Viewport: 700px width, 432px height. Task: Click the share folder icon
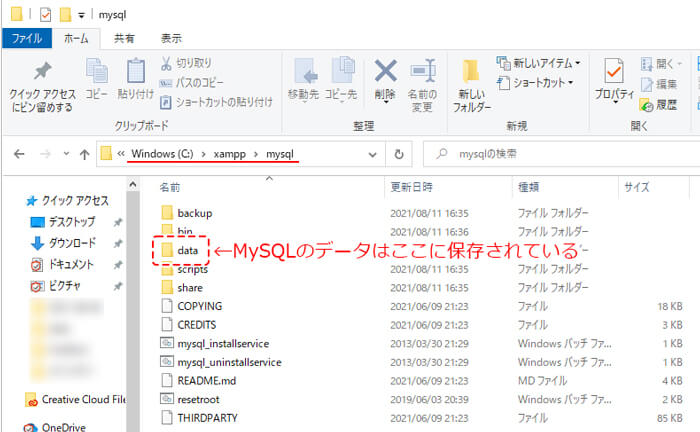coord(167,287)
